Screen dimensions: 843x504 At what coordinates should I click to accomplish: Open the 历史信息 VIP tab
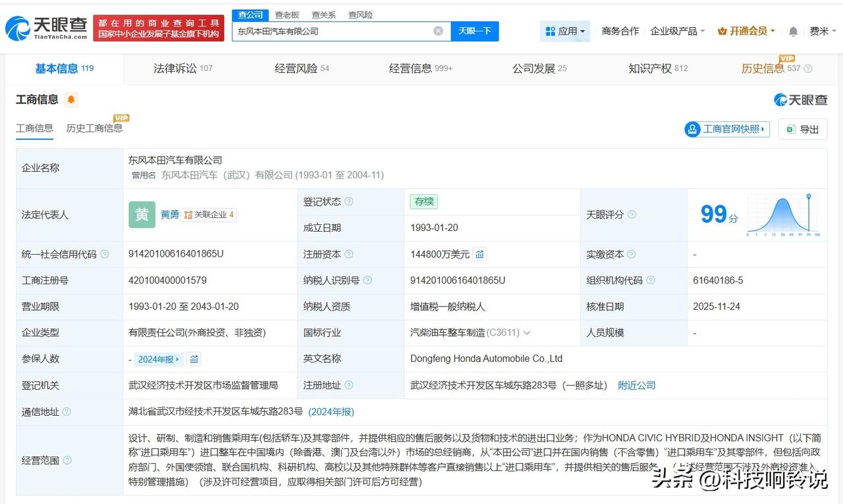click(771, 68)
